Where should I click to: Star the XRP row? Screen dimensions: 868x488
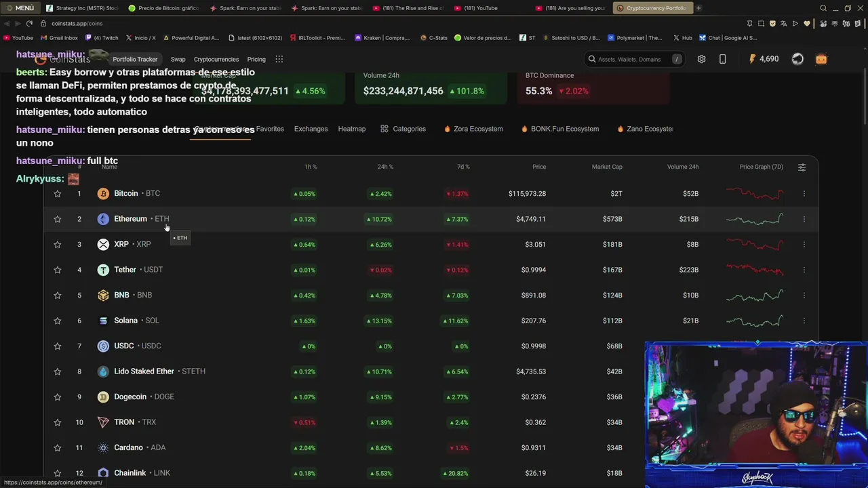pos(58,245)
